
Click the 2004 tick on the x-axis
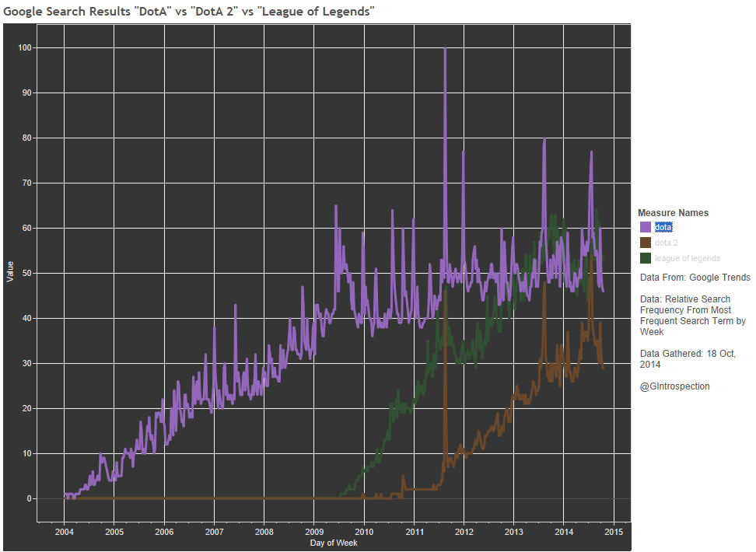[x=64, y=532]
